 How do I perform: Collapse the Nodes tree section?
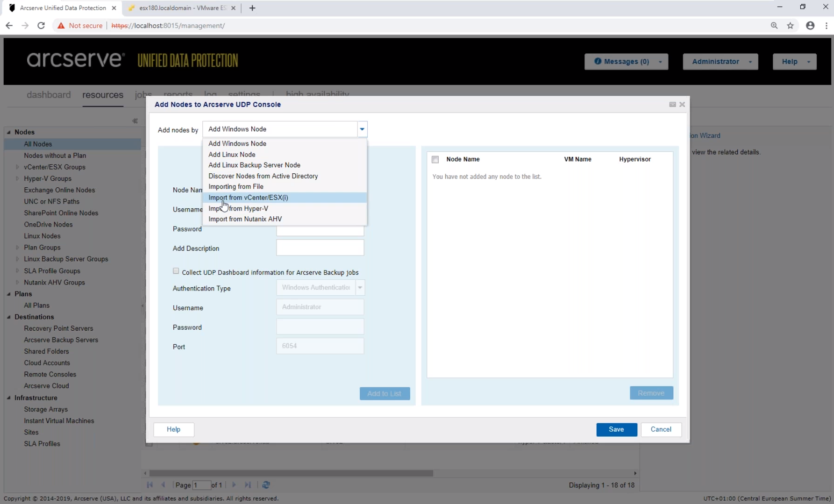9,132
